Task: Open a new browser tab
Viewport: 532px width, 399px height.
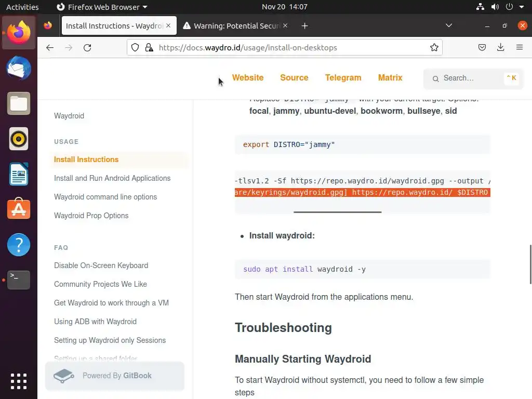Action: point(304,26)
